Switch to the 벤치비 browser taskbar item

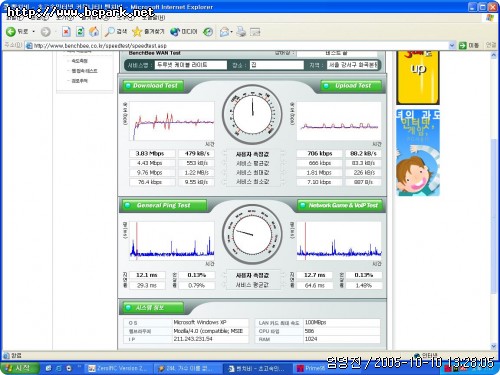pyautogui.click(x=257, y=368)
